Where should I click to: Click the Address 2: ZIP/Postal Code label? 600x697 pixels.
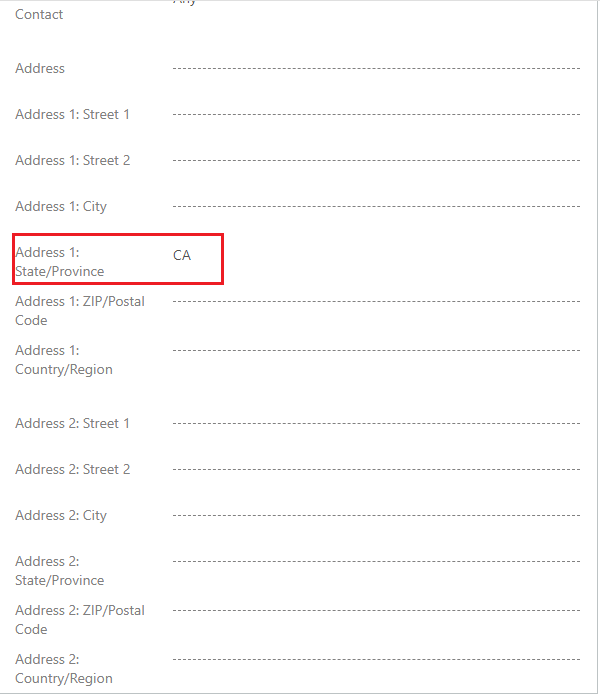pyautogui.click(x=80, y=620)
